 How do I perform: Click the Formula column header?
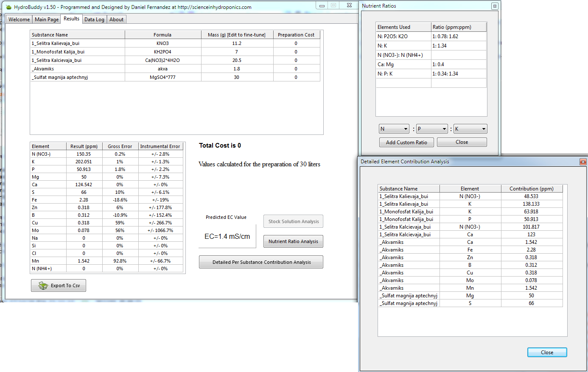tap(163, 35)
